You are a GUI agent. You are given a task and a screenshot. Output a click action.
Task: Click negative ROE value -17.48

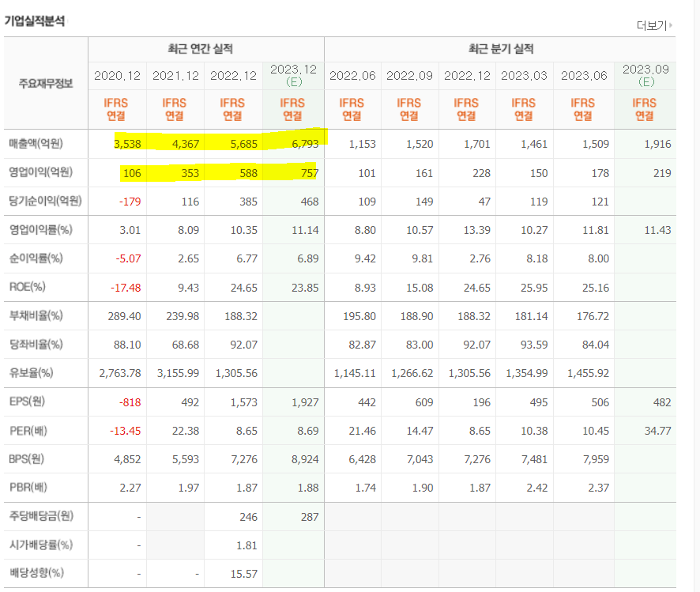(x=126, y=288)
